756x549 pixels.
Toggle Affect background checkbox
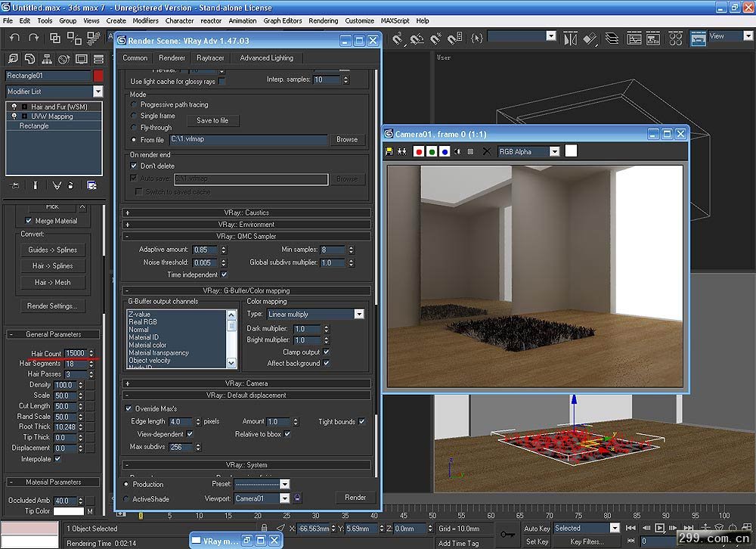coord(327,363)
